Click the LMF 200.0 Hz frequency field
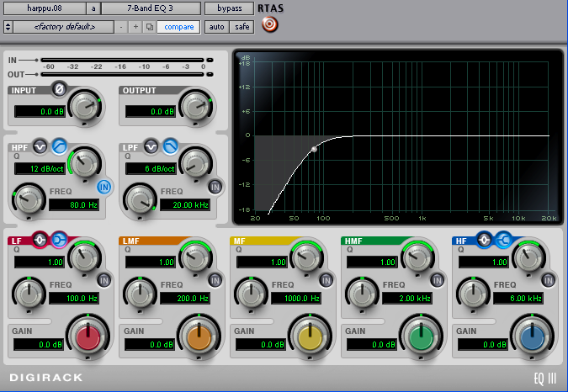 (x=185, y=299)
